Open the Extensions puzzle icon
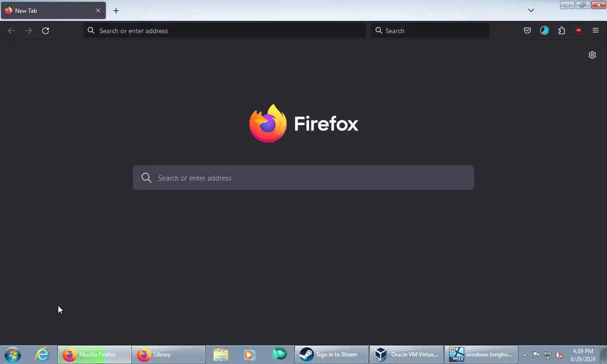Screen dimensions: 607x364 [x=561, y=31]
